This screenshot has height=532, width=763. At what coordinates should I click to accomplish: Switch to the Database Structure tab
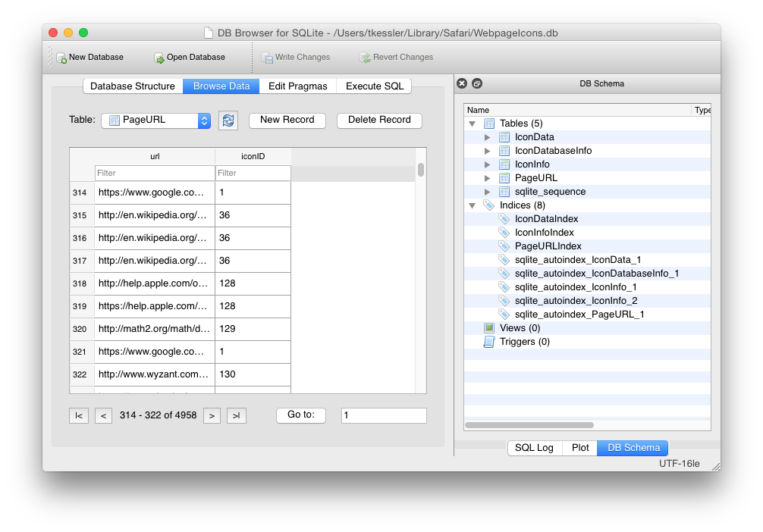pos(133,86)
